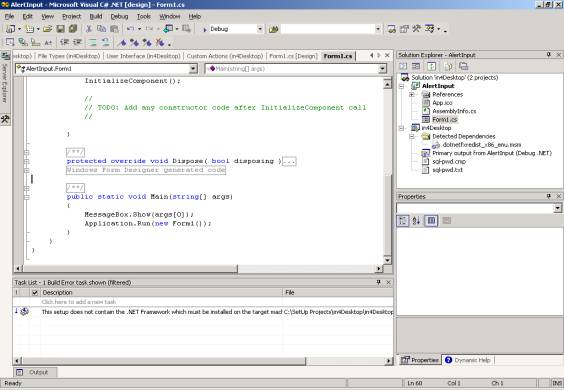This screenshot has height=390, width=564.
Task: Open the Toolbox icon on left sidebar
Action: tap(5, 119)
